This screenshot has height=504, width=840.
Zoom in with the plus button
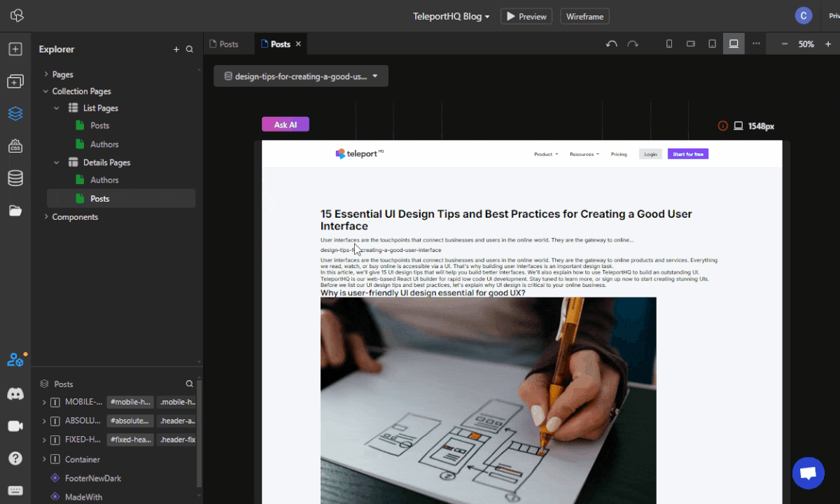828,44
